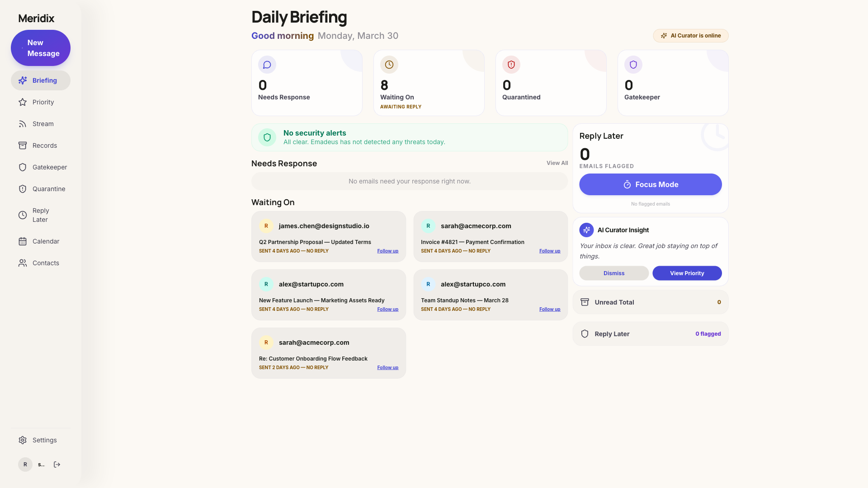
Task: Open the 0 flagged Reply Later row
Action: tap(651, 334)
